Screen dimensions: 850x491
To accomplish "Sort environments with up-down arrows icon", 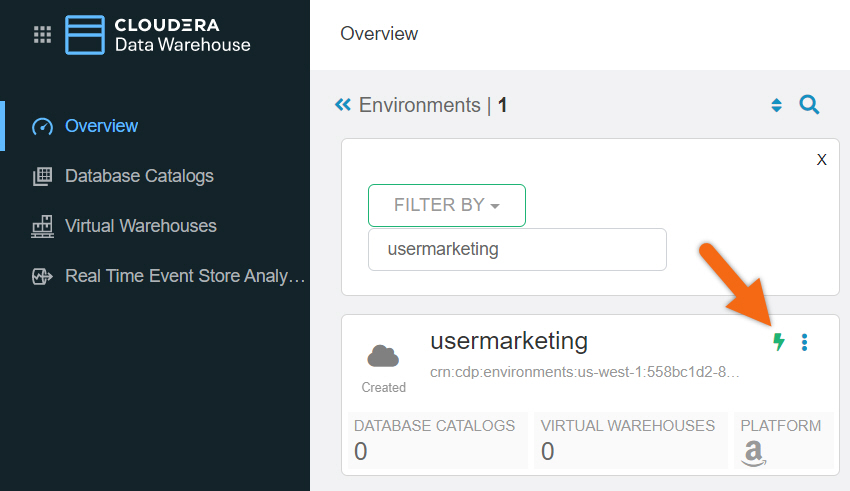I will click(776, 105).
